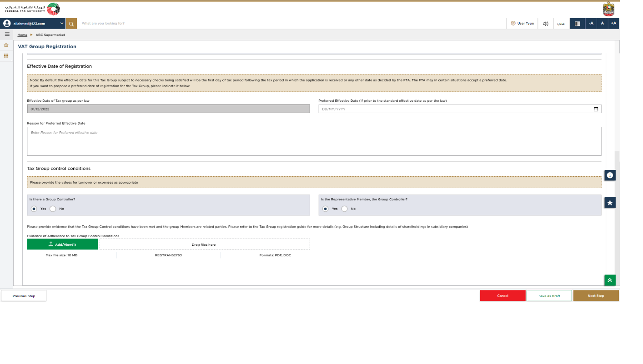Screen dimensions: 643x364
Task: Click the 'VAT Group Registration' page title
Action: (x=47, y=46)
